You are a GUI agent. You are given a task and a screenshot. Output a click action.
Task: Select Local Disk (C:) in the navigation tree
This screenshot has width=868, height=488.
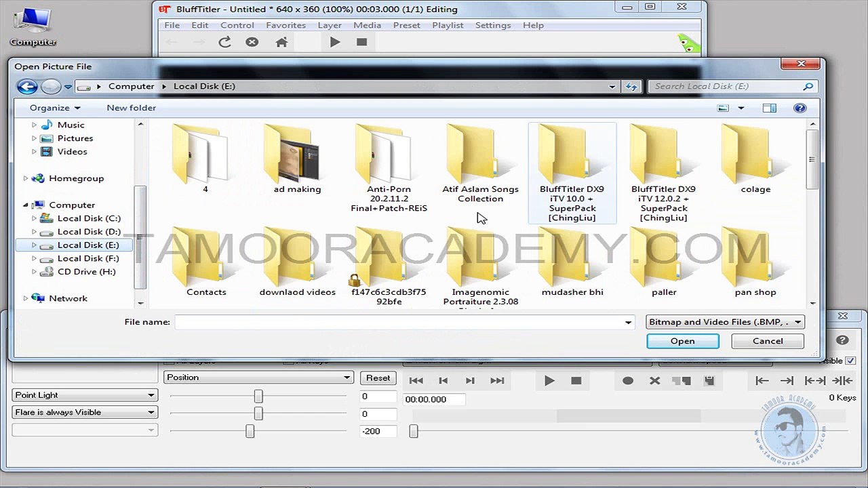(89, 218)
